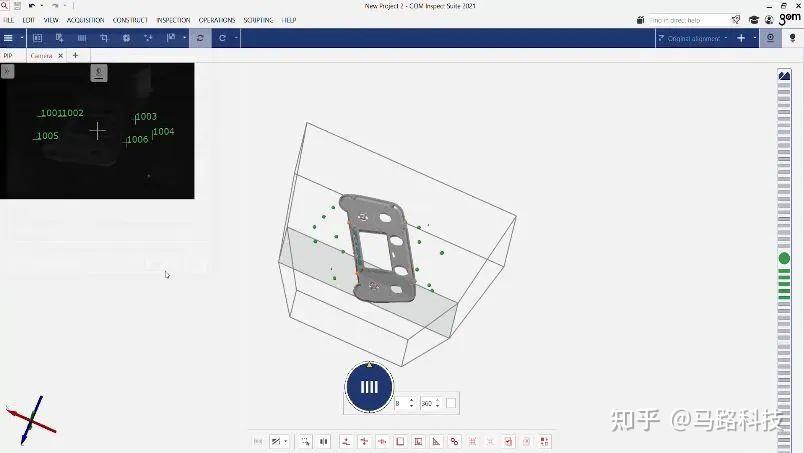
Task: Click the gear icon in blue toolbar
Action: tap(126, 38)
